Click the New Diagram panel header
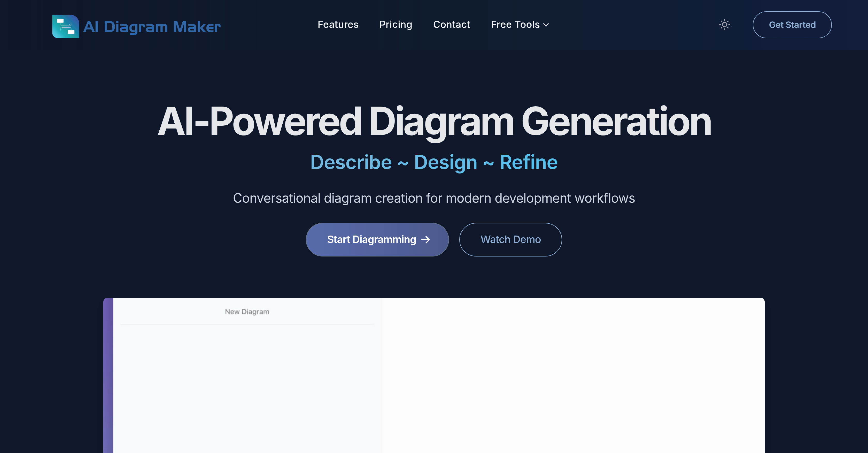Image resolution: width=868 pixels, height=453 pixels. point(247,312)
